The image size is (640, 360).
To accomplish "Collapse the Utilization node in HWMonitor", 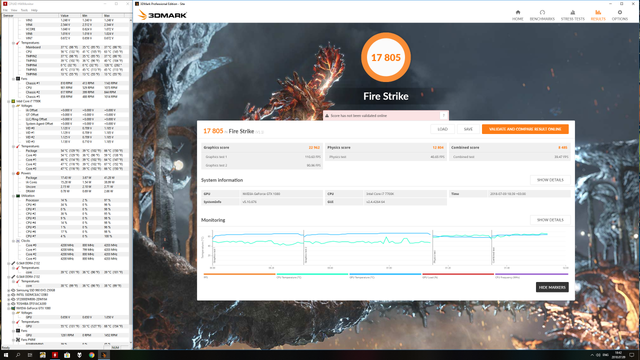I will [x=13, y=196].
